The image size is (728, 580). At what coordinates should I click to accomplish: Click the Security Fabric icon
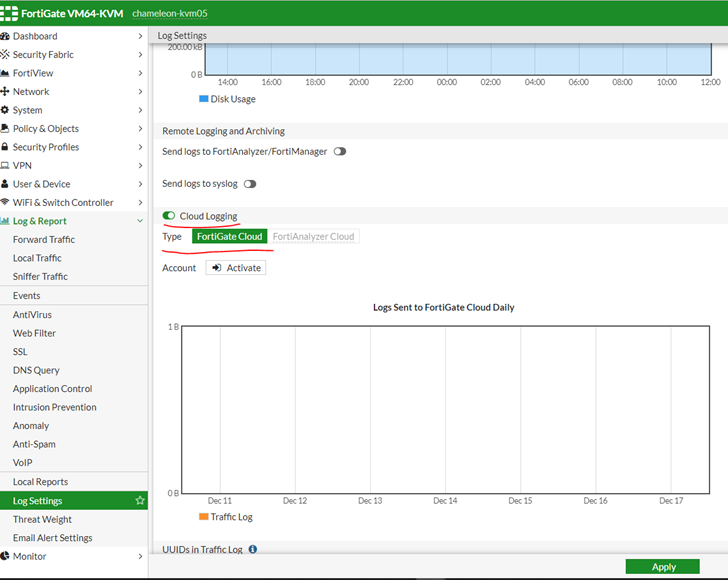(x=5, y=55)
